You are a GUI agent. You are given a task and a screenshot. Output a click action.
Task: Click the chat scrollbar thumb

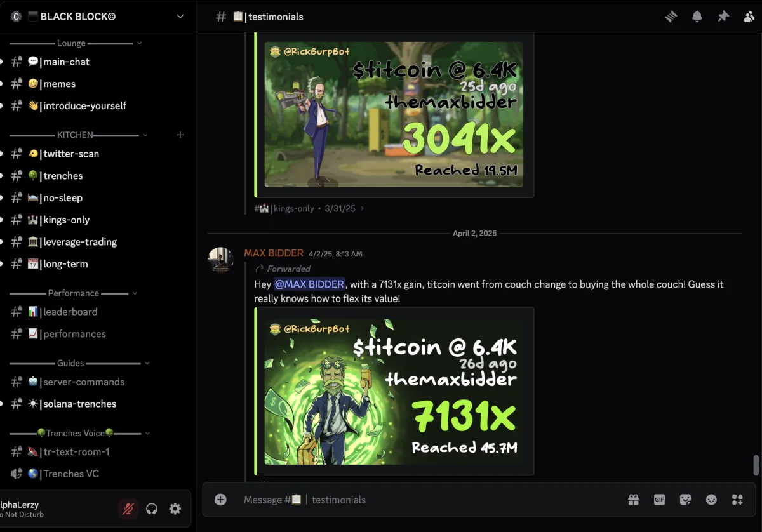pos(756,465)
